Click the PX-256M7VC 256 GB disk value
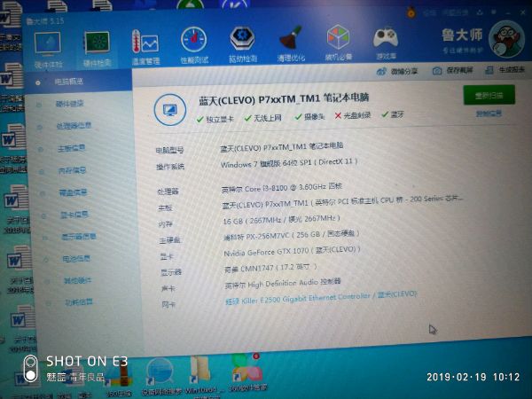Image resolution: width=532 pixels, height=399 pixels. (292, 235)
